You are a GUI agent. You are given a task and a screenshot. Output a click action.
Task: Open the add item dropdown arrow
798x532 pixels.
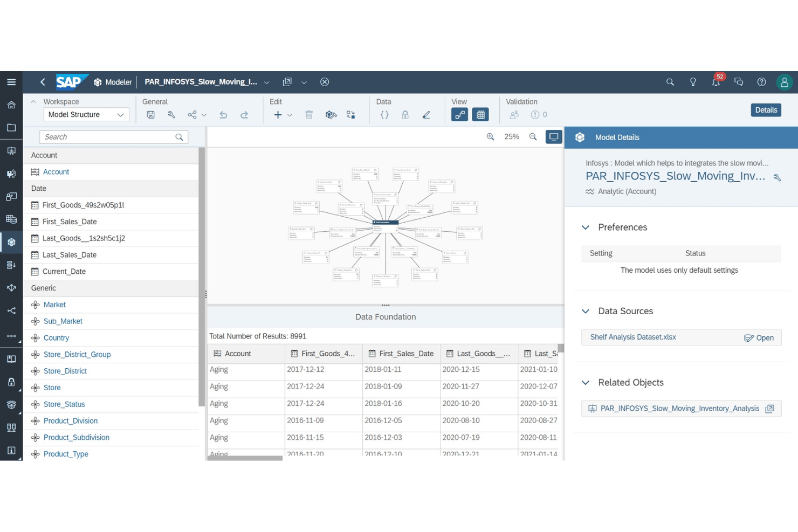coord(290,115)
